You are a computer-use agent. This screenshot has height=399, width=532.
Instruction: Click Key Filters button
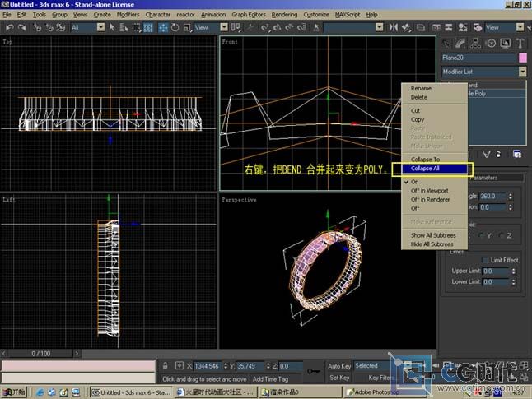pyautogui.click(x=380, y=378)
